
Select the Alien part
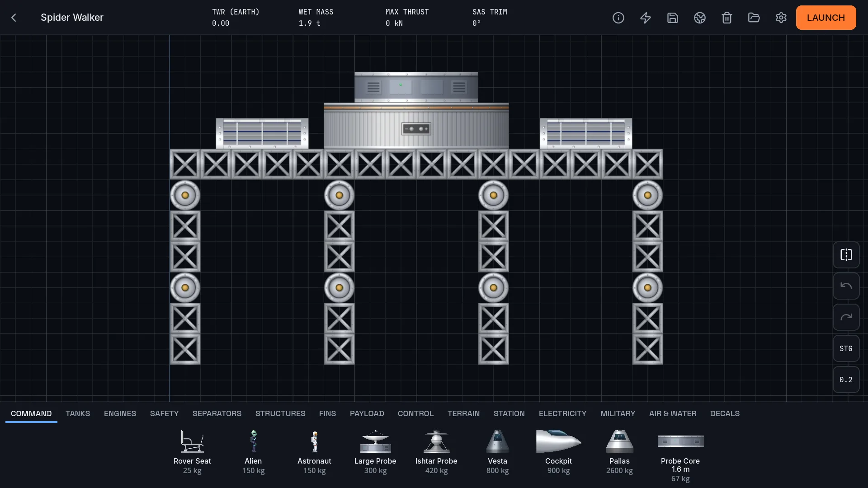click(x=253, y=452)
